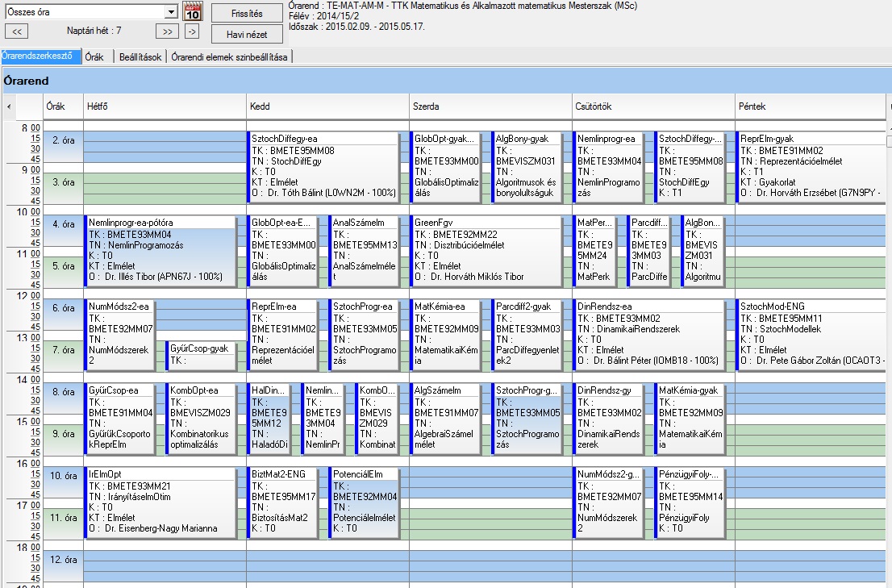Image resolution: width=892 pixels, height=588 pixels.
Task: Click the Szerda column header
Action: [x=491, y=106]
